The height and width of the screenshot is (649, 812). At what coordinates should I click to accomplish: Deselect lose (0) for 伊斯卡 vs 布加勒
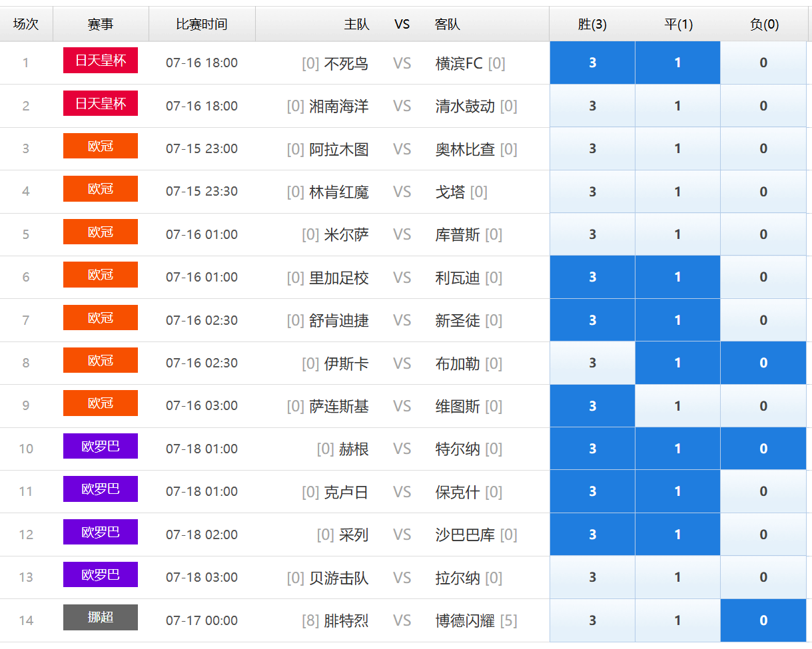point(763,363)
